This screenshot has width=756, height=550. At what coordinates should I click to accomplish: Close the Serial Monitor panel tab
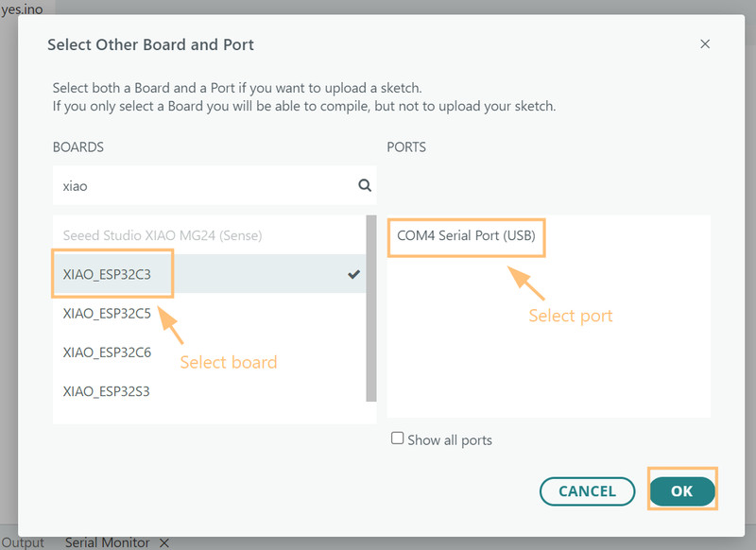(163, 542)
